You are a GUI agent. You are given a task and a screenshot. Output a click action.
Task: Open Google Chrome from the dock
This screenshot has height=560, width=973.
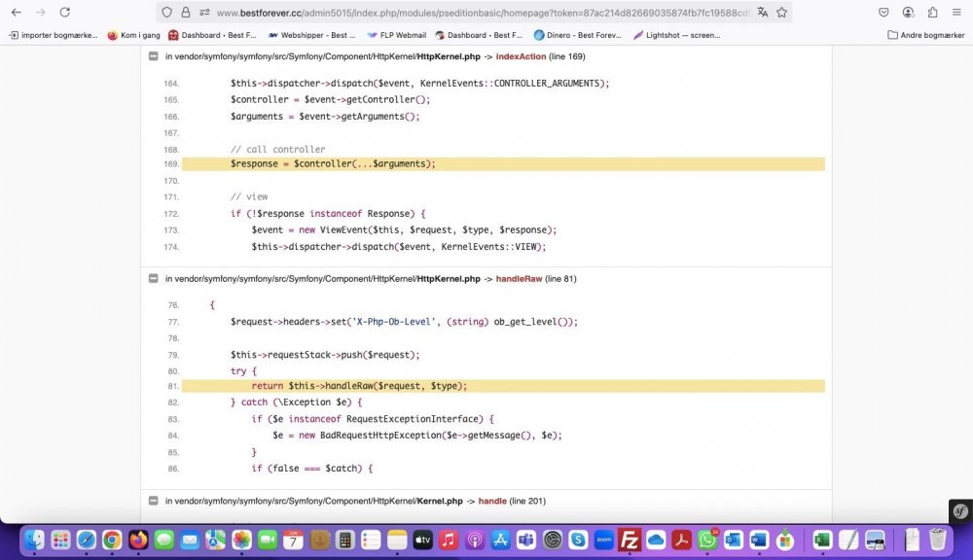pos(112,541)
